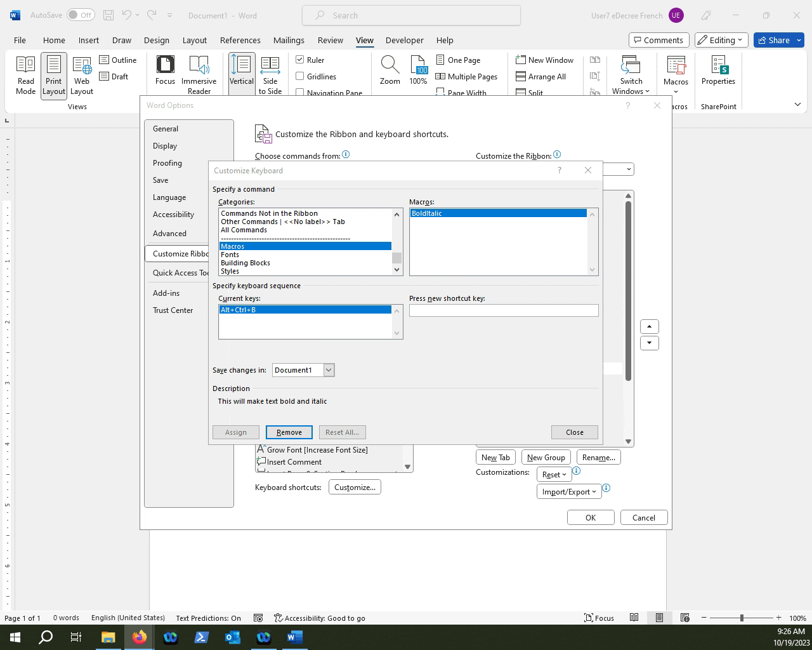812x650 pixels.
Task: Select the Web Layout view
Action: coord(81,74)
